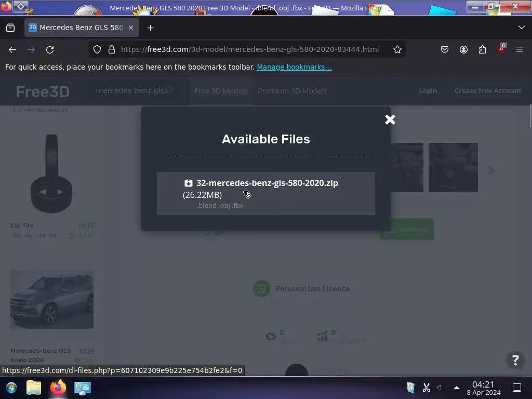The width and height of the screenshot is (532, 399).
Task: Advance the image carousel with right chevron
Action: click(x=490, y=170)
